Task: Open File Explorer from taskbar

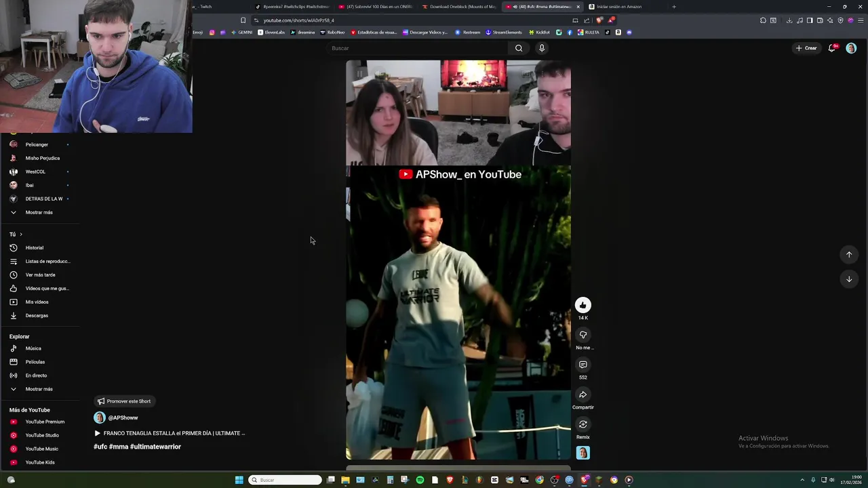Action: pyautogui.click(x=345, y=480)
